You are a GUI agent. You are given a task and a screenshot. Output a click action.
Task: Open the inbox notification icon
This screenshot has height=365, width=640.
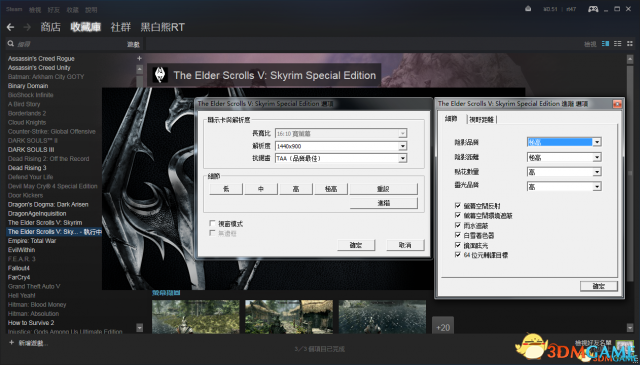(x=528, y=9)
